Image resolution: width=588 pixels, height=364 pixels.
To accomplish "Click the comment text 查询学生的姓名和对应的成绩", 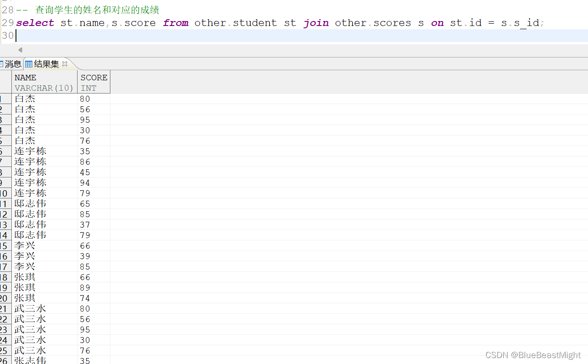I will (x=97, y=10).
